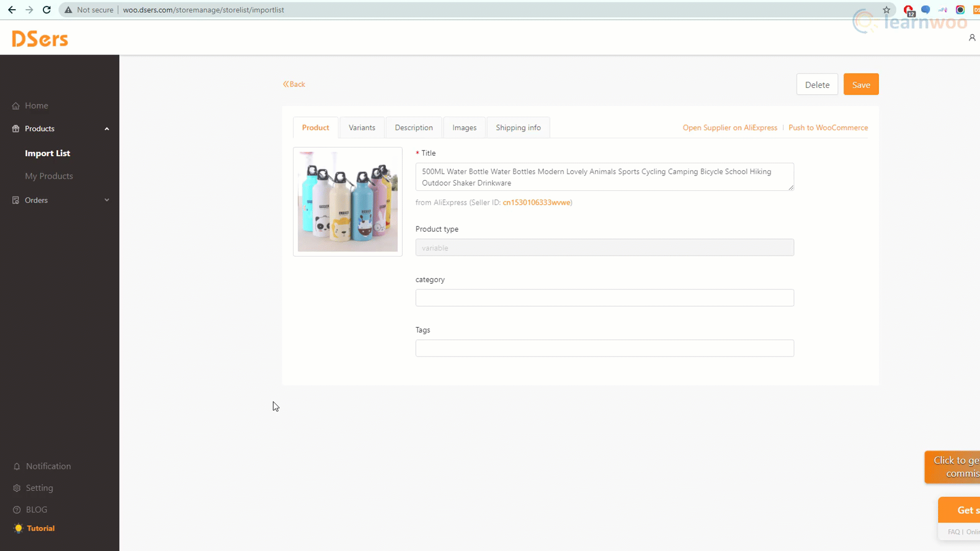Collapse the Products menu section

107,129
